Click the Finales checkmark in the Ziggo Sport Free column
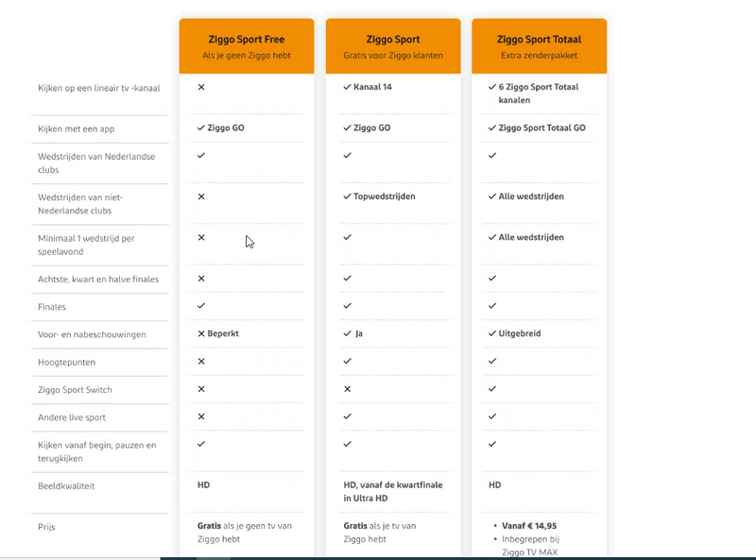 (201, 306)
